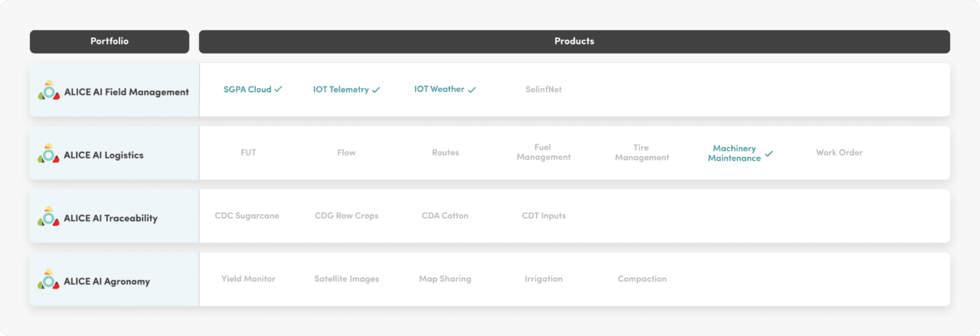Click the checkmark beside IOT Telemetry

(376, 90)
